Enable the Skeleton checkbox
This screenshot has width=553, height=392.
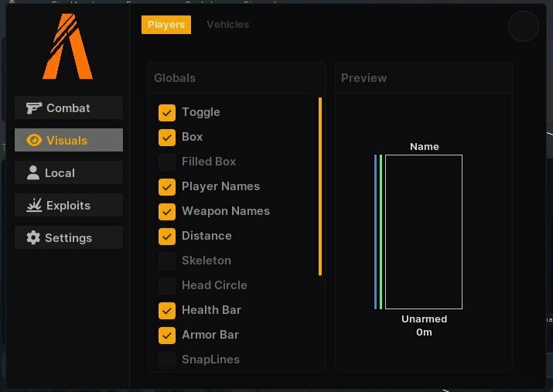click(x=167, y=261)
